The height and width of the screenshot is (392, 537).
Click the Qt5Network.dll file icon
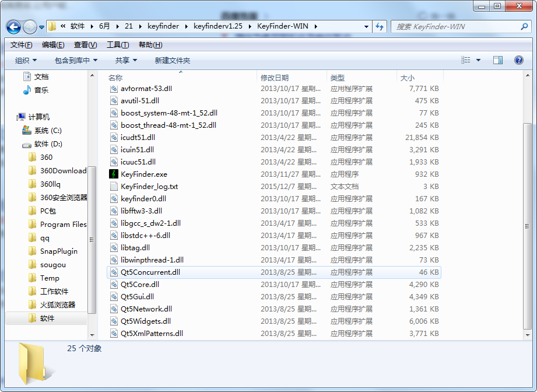114,309
